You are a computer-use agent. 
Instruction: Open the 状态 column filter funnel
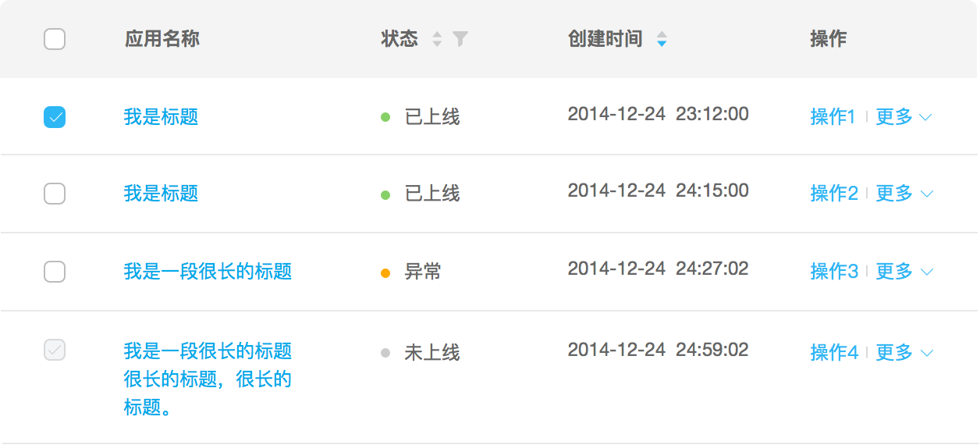tap(460, 39)
